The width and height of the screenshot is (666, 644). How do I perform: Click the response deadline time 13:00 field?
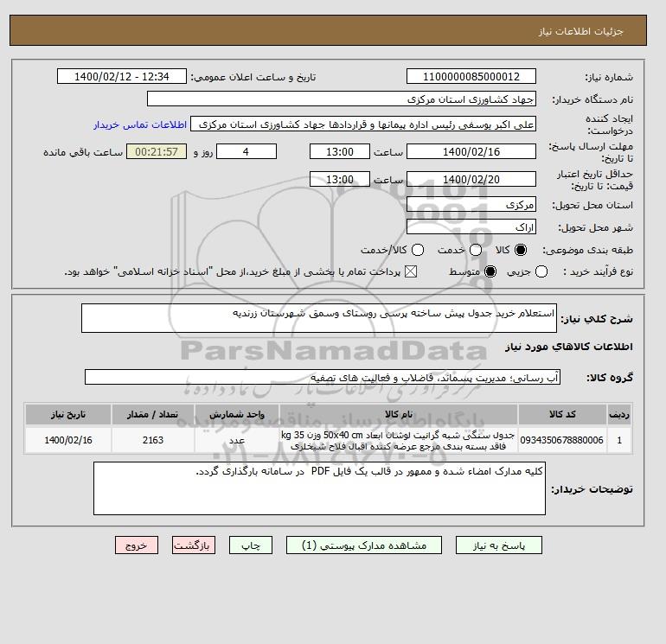coord(340,151)
